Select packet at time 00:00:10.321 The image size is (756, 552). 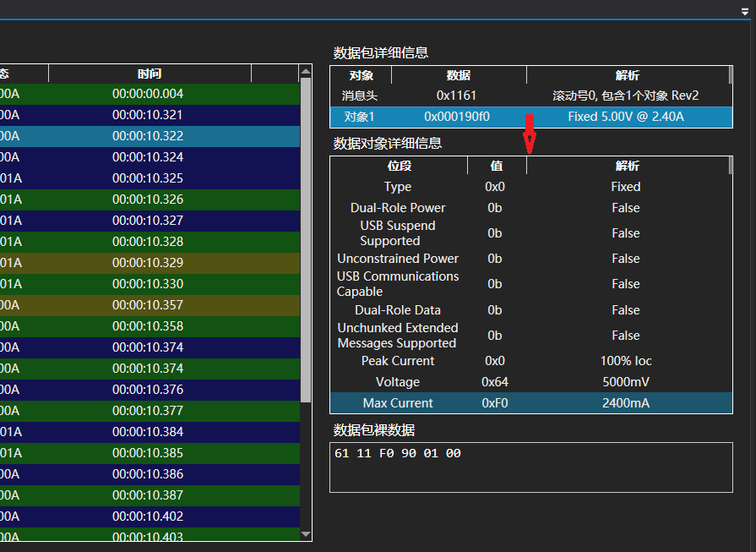[150, 115]
